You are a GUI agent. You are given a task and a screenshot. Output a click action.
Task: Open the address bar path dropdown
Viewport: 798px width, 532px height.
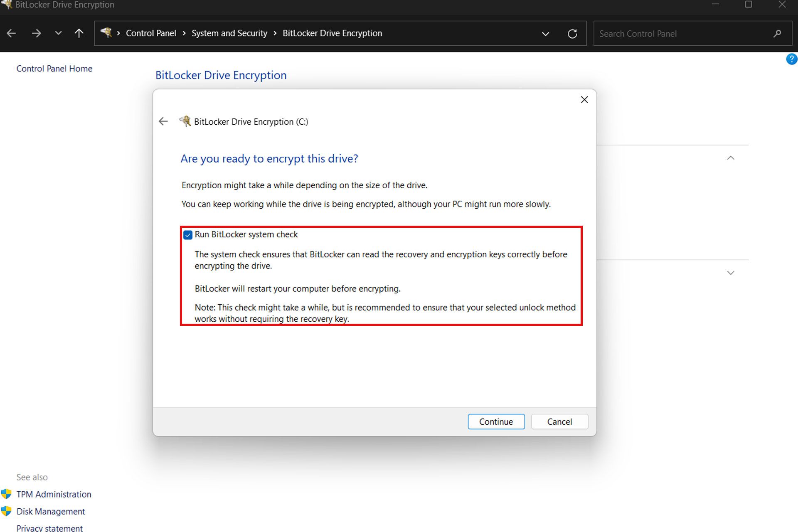pyautogui.click(x=544, y=33)
